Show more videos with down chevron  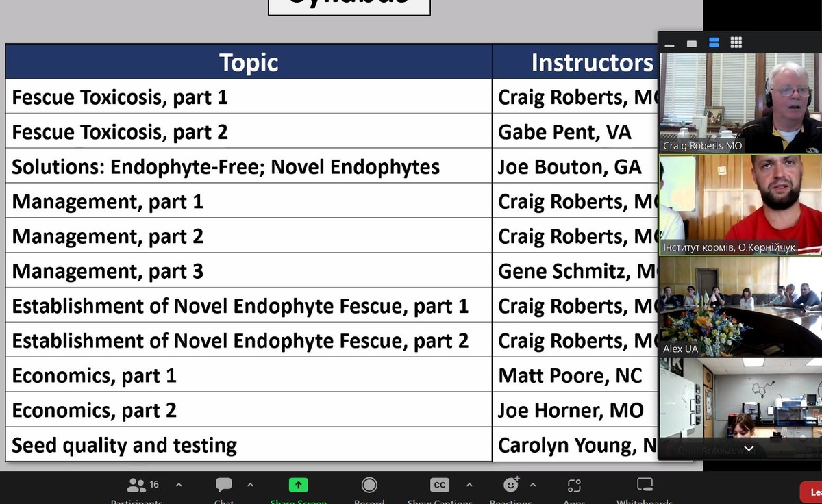(x=748, y=449)
